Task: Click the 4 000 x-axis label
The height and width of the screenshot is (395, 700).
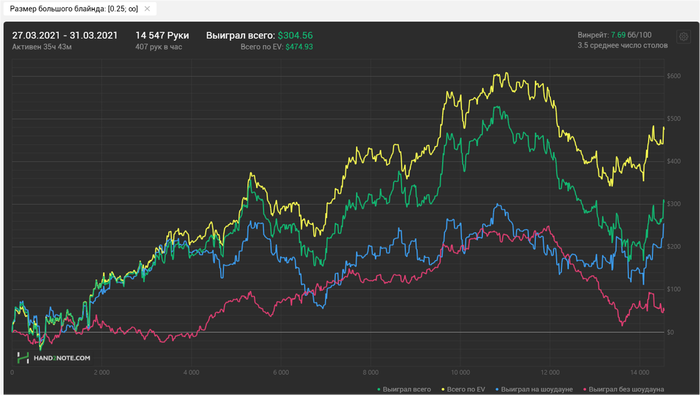Action: pyautogui.click(x=191, y=372)
